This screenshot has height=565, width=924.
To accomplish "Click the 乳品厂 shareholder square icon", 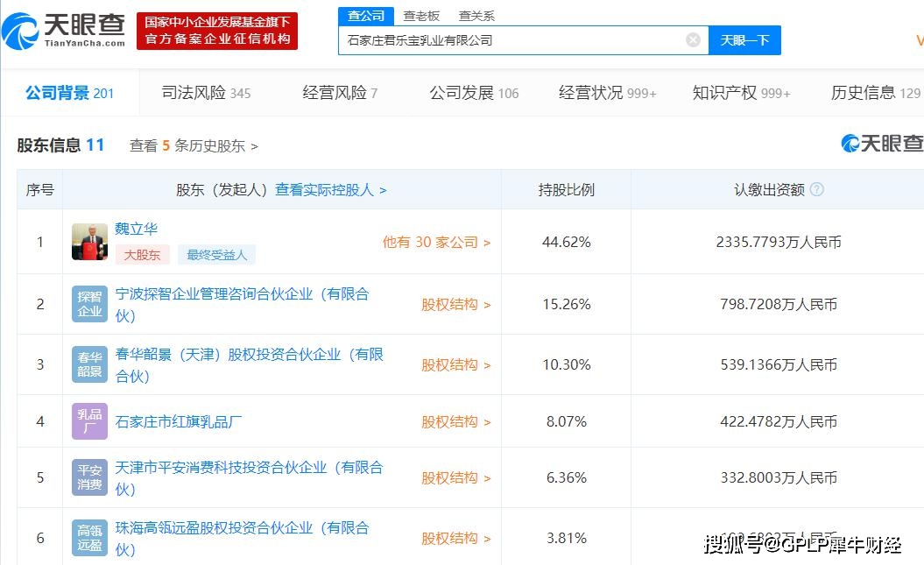I will pos(88,421).
